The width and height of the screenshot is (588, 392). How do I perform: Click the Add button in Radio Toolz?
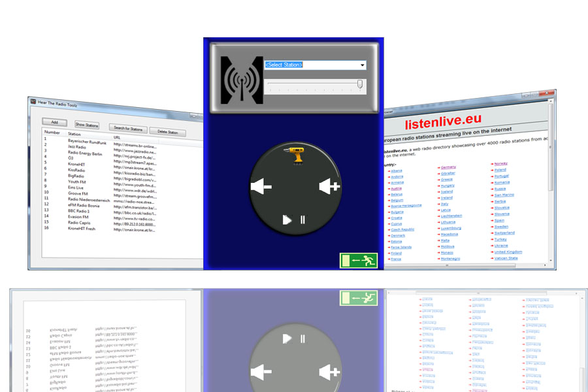pos(54,122)
